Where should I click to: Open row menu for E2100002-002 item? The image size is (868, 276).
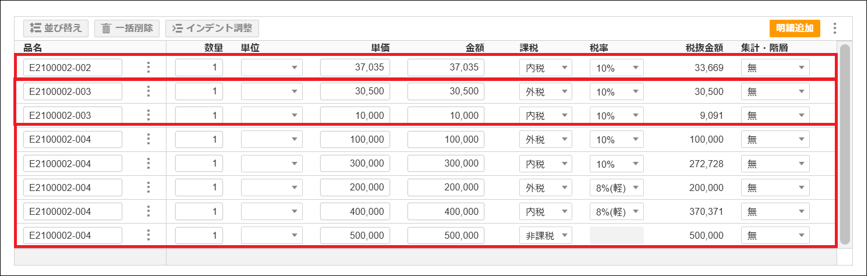[148, 68]
